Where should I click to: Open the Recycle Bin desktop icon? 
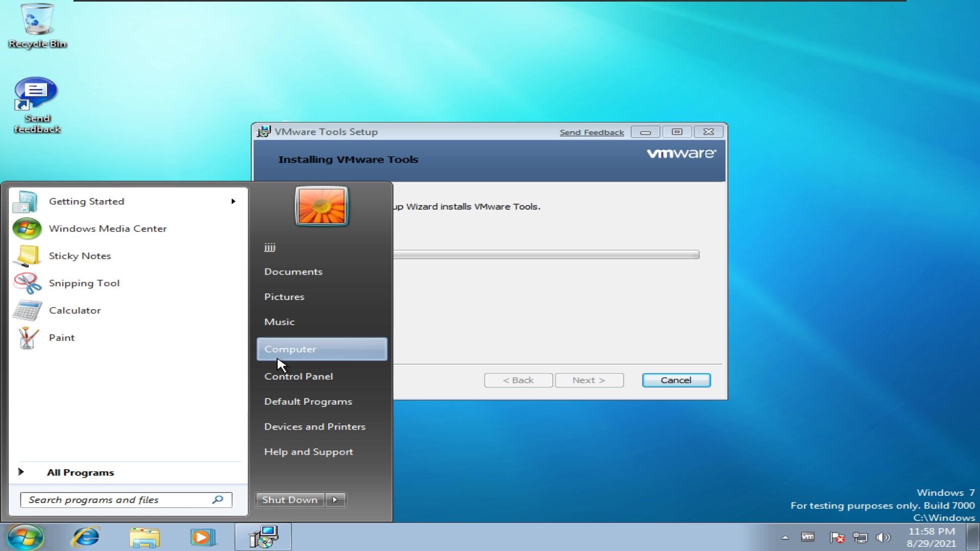37,27
